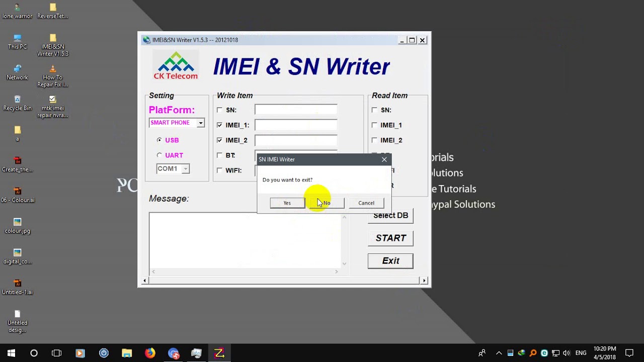Open the orange magnifier tray icon
This screenshot has height=362, width=644.
click(x=533, y=353)
